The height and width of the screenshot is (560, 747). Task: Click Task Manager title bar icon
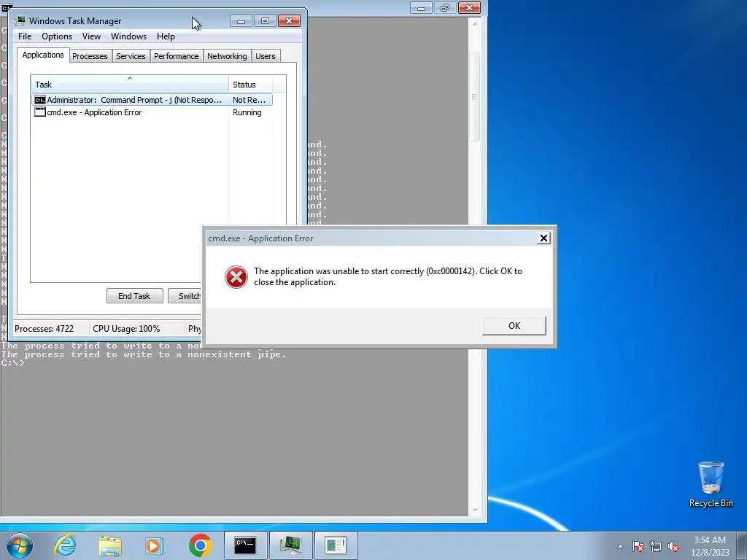click(20, 20)
